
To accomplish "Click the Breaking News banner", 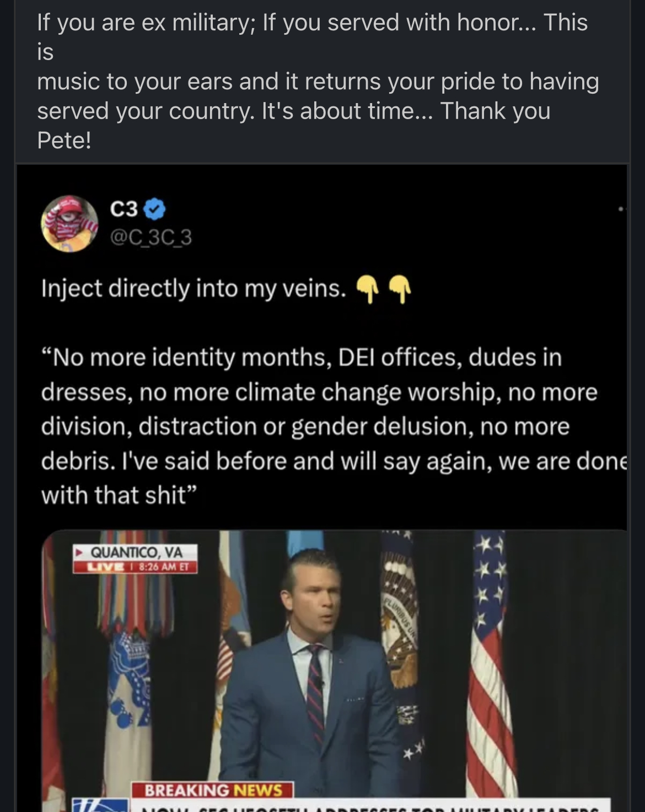I will 212,791.
